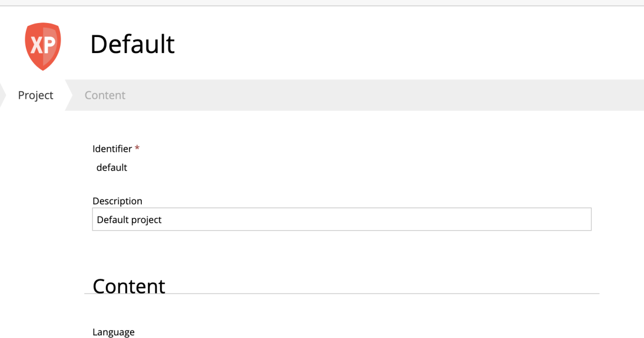The image size is (644, 338).
Task: Click the required-field asterisk next to Identifier
Action: (x=136, y=148)
